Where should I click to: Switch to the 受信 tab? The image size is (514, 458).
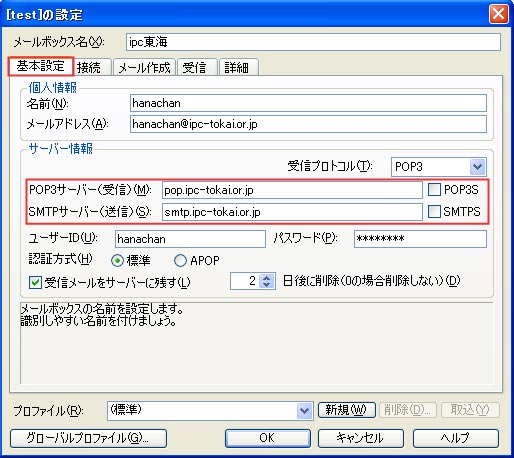click(x=194, y=67)
